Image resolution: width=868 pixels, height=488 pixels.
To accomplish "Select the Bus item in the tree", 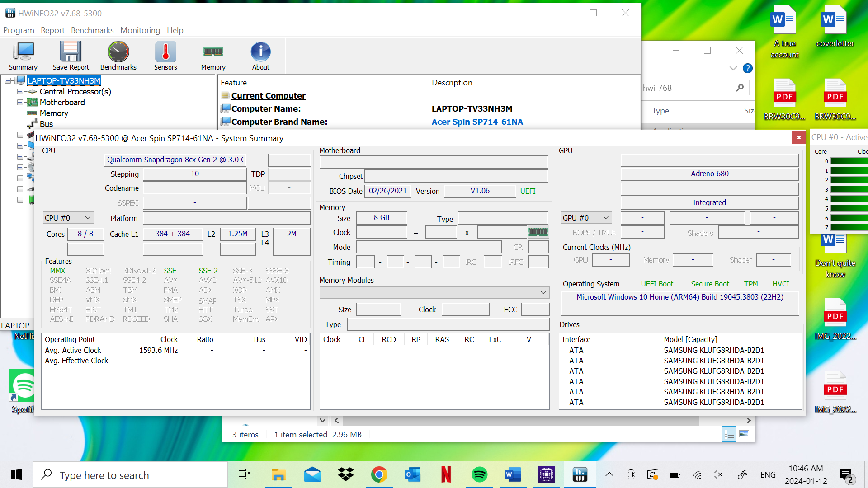I will tap(46, 124).
